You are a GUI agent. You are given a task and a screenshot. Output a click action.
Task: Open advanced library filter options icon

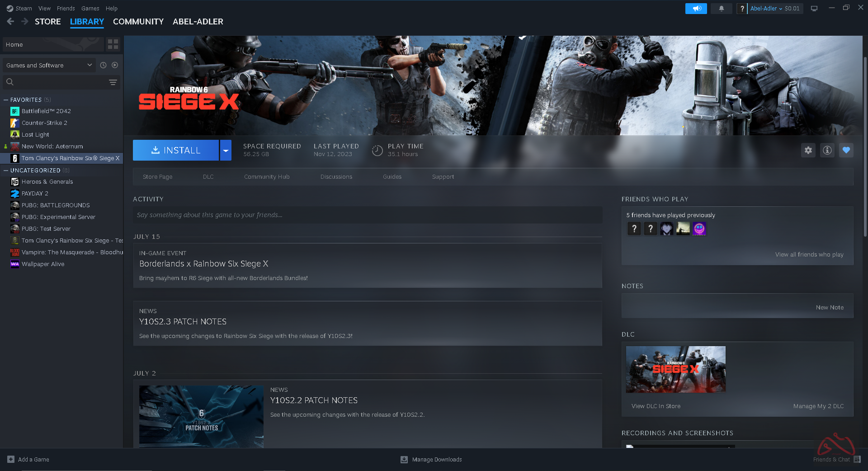113,82
